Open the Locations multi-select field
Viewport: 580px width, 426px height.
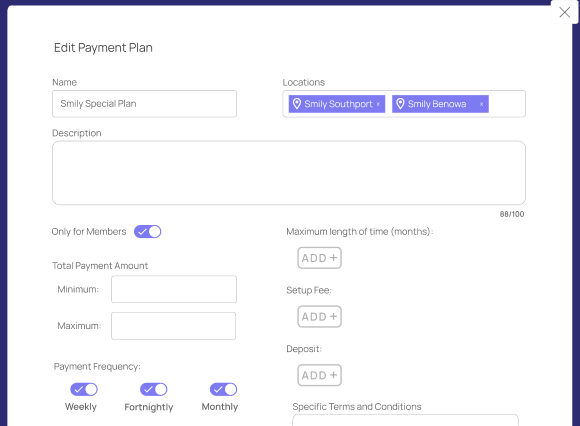(507, 104)
